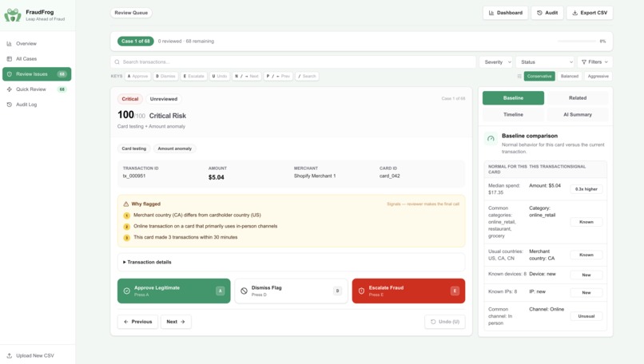Click merchant Shopify Merchant 1
This screenshot has height=364, width=644.
click(315, 176)
